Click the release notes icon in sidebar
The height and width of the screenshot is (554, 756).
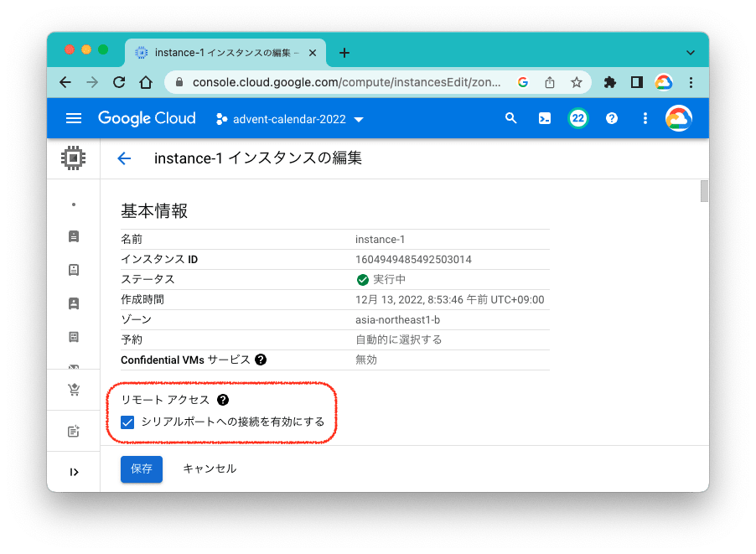[74, 431]
